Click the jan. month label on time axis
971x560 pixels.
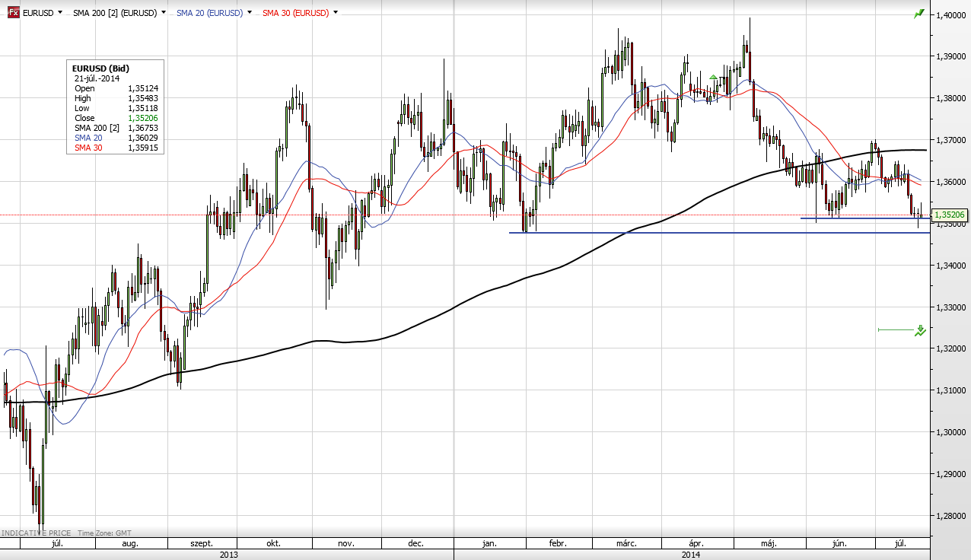point(489,544)
